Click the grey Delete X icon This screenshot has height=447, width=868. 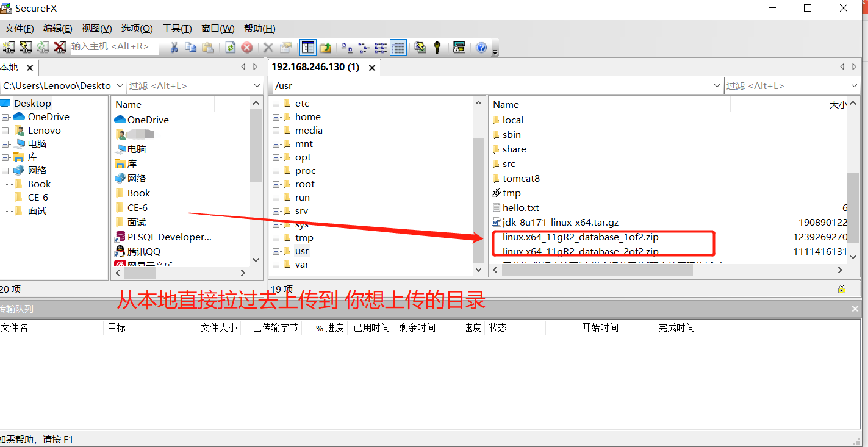(268, 47)
